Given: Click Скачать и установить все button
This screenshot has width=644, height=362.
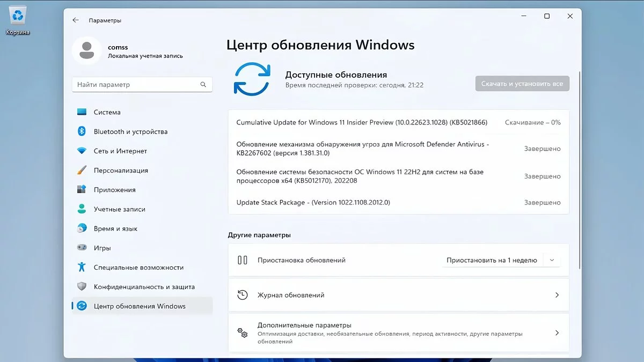Looking at the screenshot, I should (522, 84).
